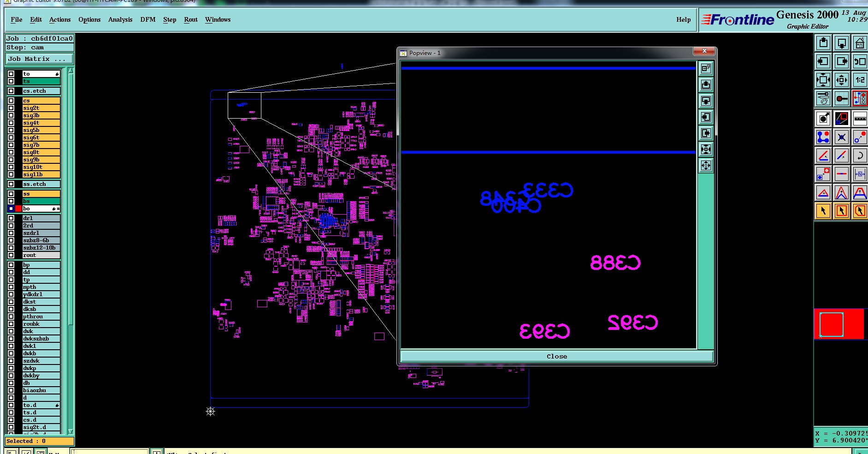Image resolution: width=868 pixels, height=454 pixels.
Task: Select the ruler measure tool
Action: click(x=860, y=119)
